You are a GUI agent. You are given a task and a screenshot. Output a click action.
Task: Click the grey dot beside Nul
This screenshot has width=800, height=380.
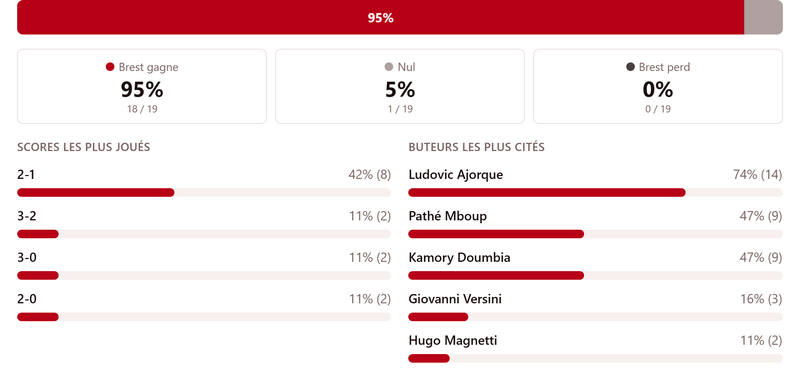point(389,67)
